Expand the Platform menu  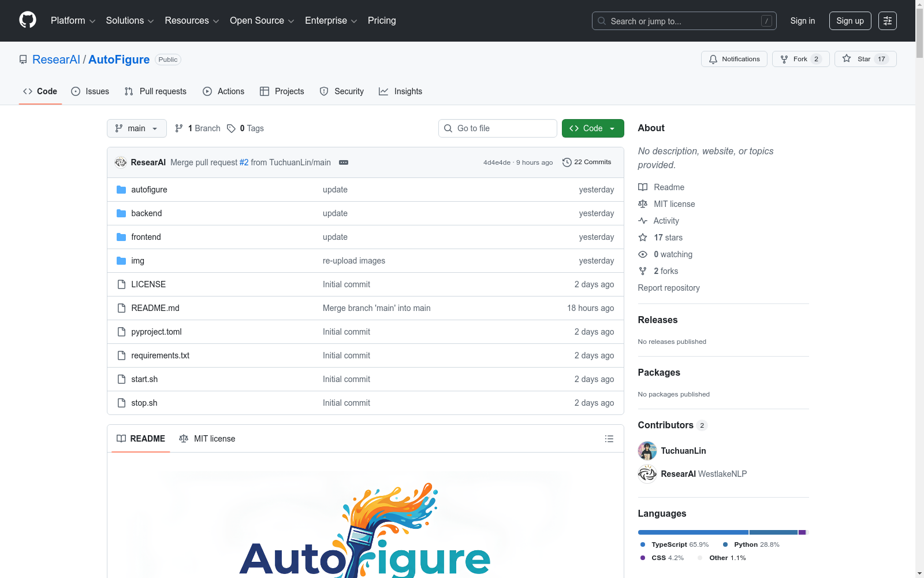tap(73, 21)
